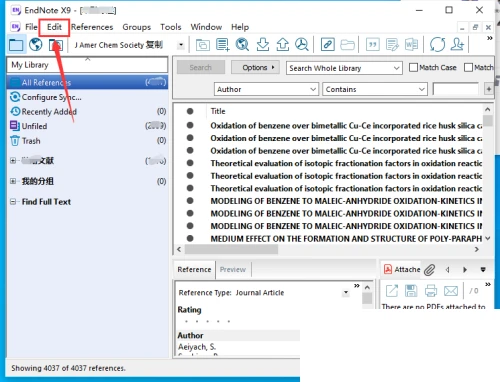This screenshot has width=500, height=382.
Task: Click the Search button
Action: (x=201, y=68)
